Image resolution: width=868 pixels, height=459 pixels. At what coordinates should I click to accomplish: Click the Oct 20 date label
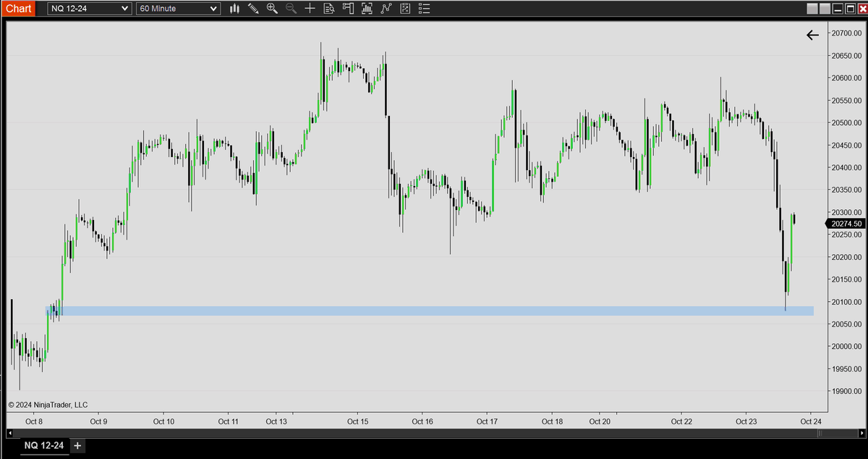(x=600, y=421)
